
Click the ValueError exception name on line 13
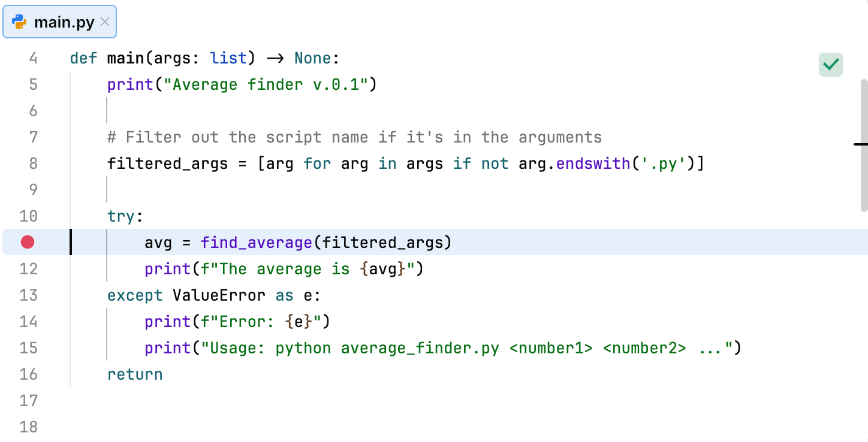pos(219,295)
